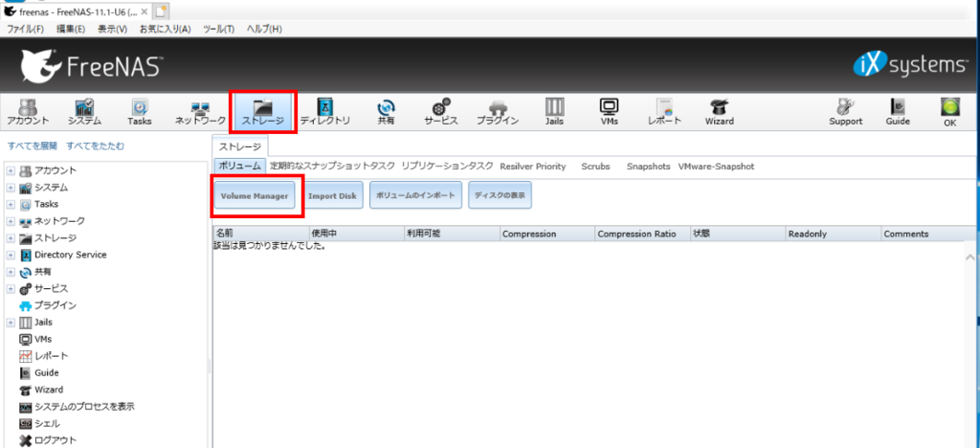Open the 編集(E) menu
The image size is (980, 448).
pos(71,29)
